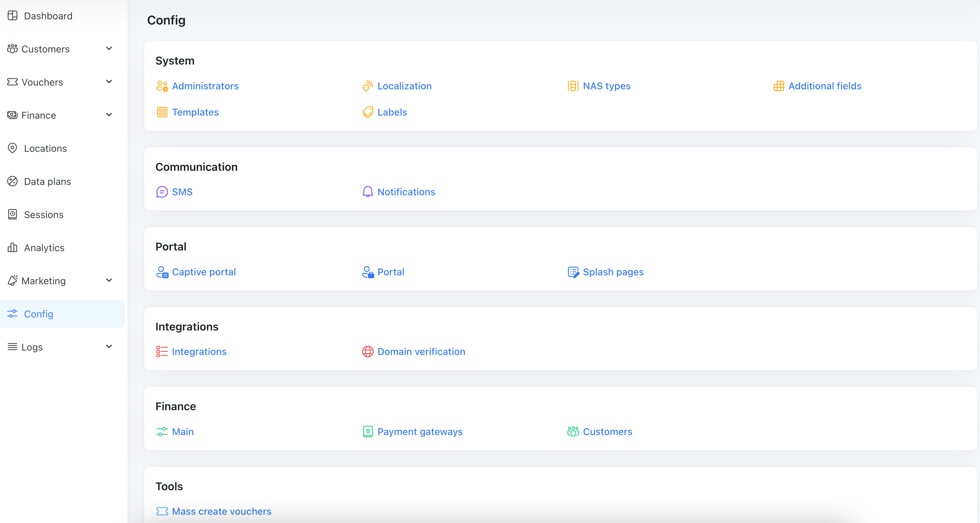Click the Payment gateways receipt icon
Screen dimensions: 980x523
(x=367, y=432)
